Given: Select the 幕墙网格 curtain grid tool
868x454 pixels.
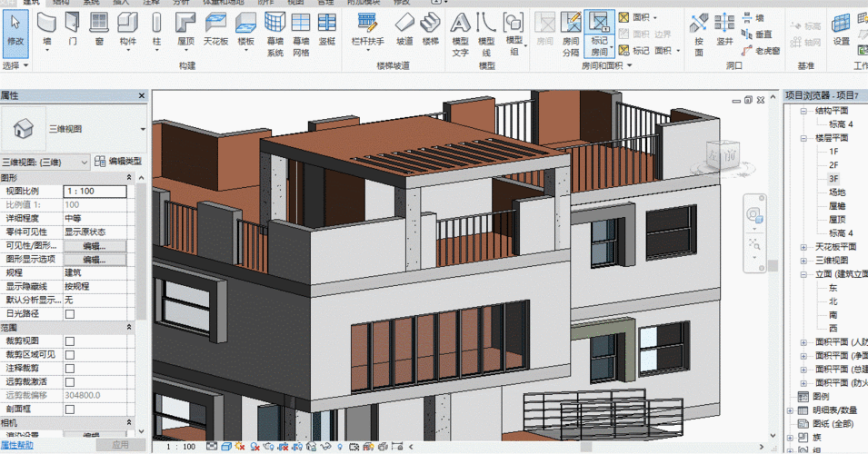Looking at the screenshot, I should (x=301, y=35).
